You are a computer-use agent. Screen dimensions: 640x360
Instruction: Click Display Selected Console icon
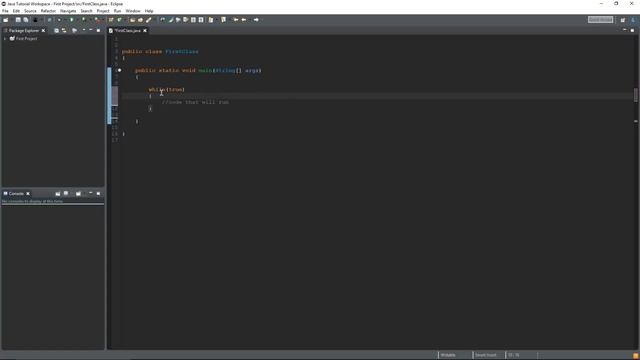pos(66,193)
